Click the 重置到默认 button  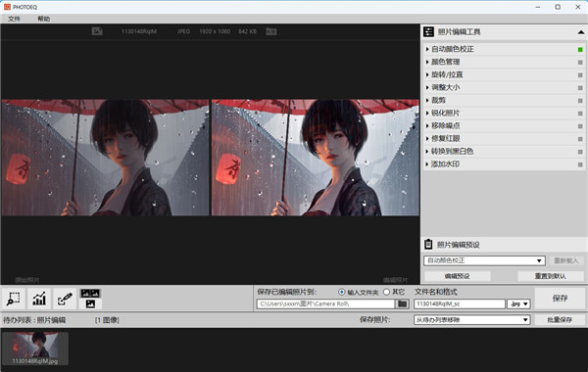551,276
